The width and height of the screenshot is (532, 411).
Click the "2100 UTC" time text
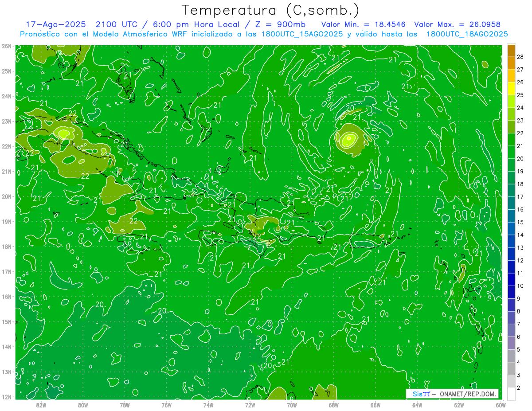coord(117,24)
